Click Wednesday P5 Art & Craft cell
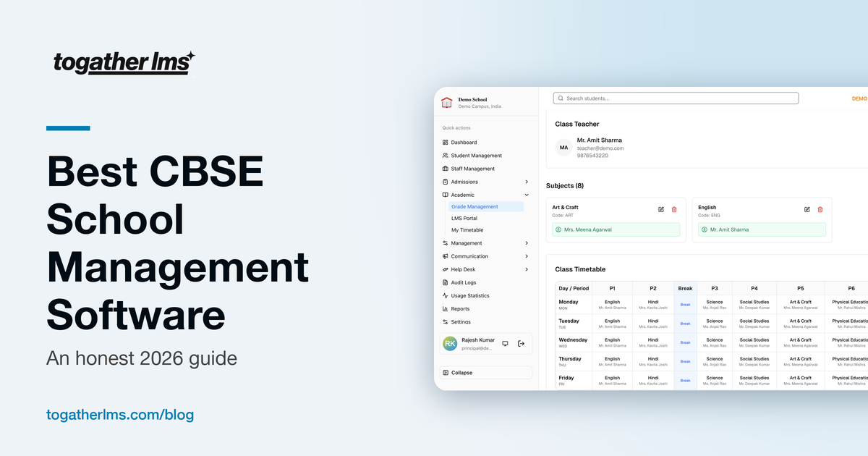868x456 pixels. (801, 342)
